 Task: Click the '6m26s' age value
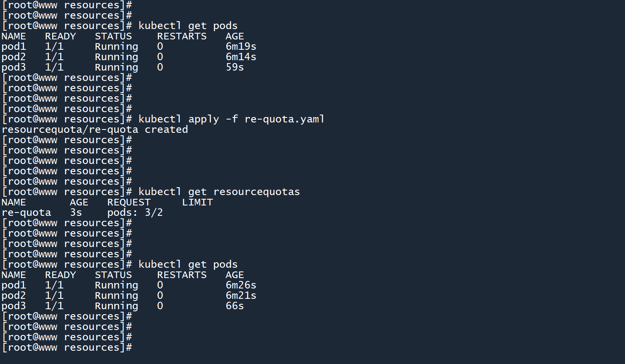pos(241,285)
